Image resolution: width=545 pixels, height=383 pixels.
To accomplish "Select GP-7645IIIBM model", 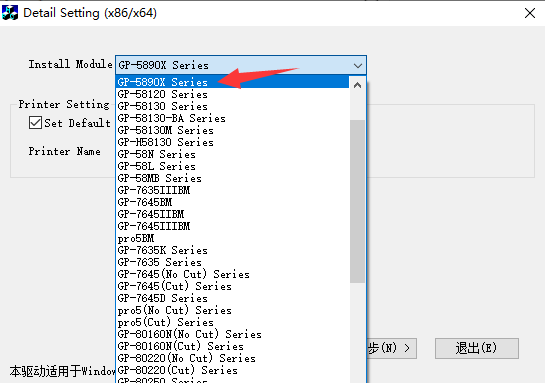I will (x=233, y=226).
